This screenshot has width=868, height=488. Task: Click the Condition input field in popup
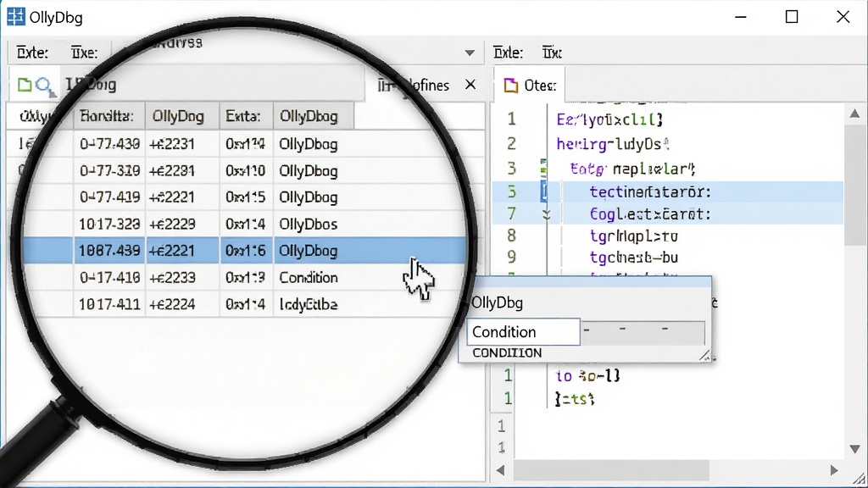coord(524,331)
